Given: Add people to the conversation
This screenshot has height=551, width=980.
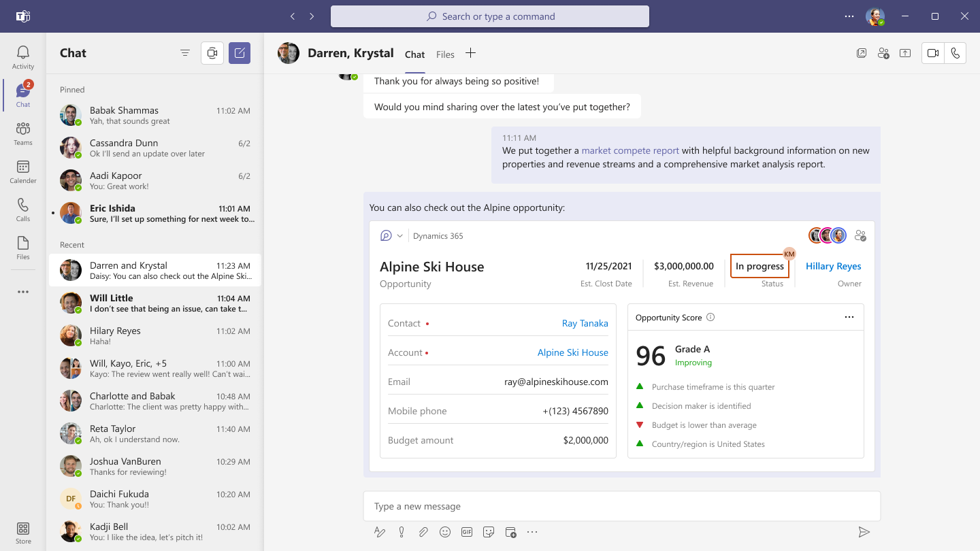Looking at the screenshot, I should pos(883,52).
